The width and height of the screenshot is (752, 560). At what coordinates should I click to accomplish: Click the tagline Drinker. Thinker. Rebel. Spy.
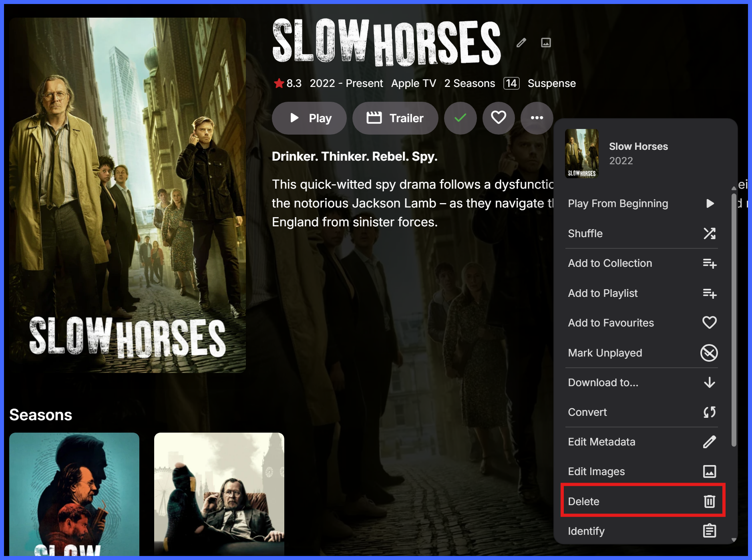(355, 156)
